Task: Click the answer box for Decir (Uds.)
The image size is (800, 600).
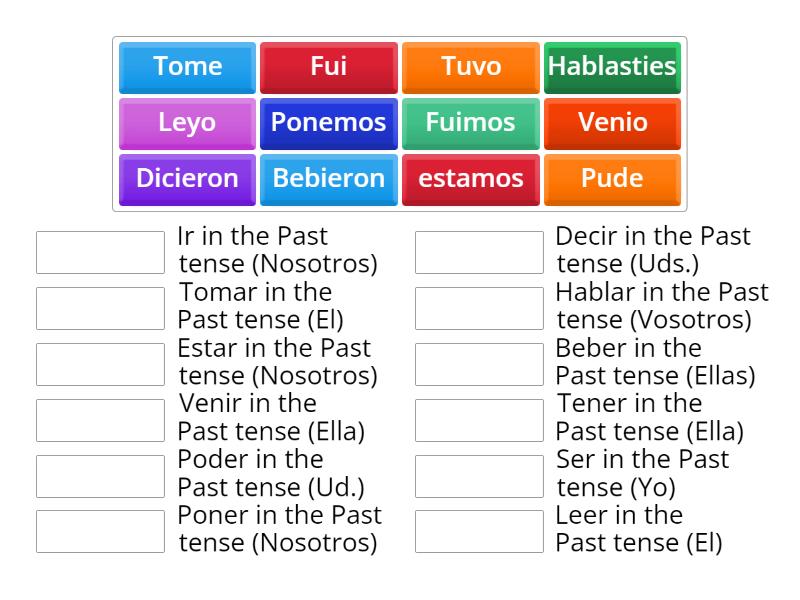Action: (475, 249)
